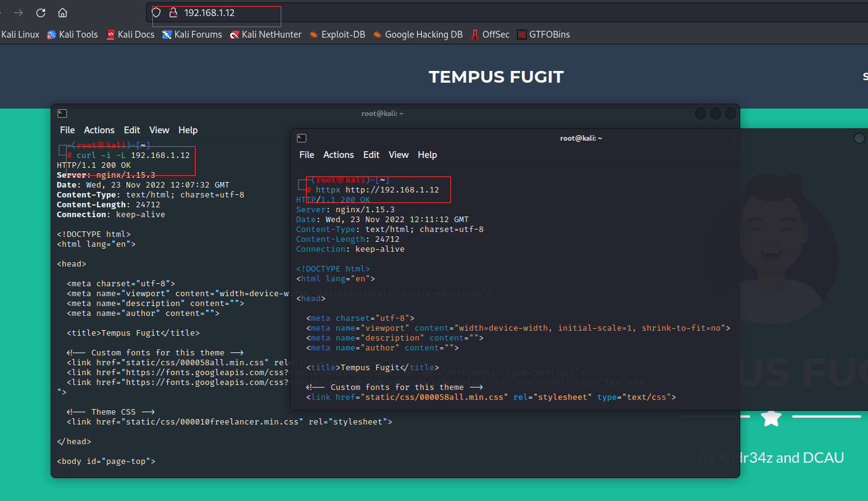
Task: Click the Kali NetHunter bookmark favicon
Action: [234, 35]
